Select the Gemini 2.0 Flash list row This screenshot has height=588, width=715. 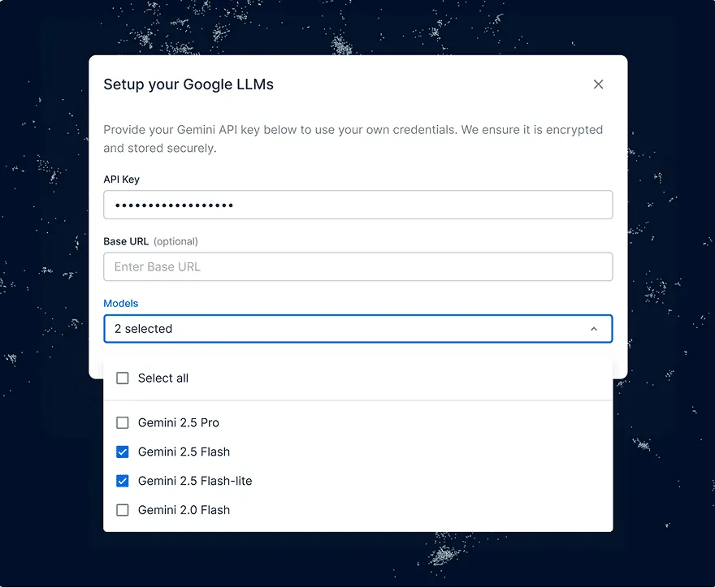point(184,510)
